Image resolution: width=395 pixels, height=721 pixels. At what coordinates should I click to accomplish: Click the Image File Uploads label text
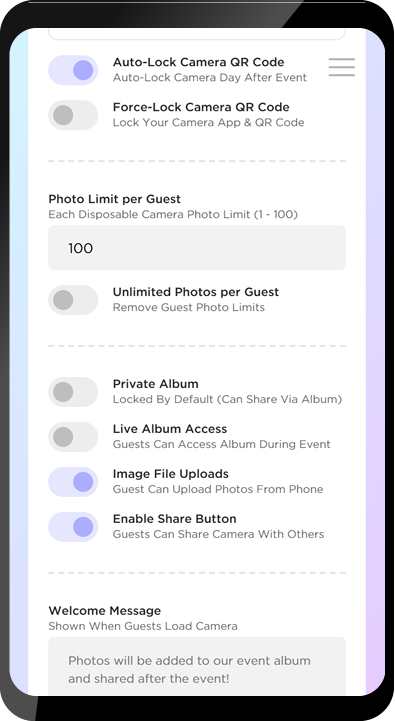(x=171, y=474)
